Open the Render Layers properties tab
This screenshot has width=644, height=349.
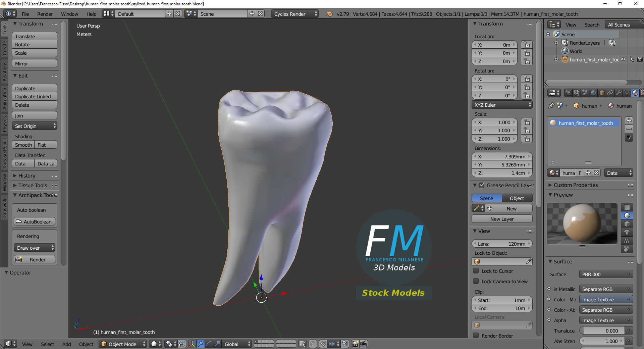pyautogui.click(x=576, y=93)
